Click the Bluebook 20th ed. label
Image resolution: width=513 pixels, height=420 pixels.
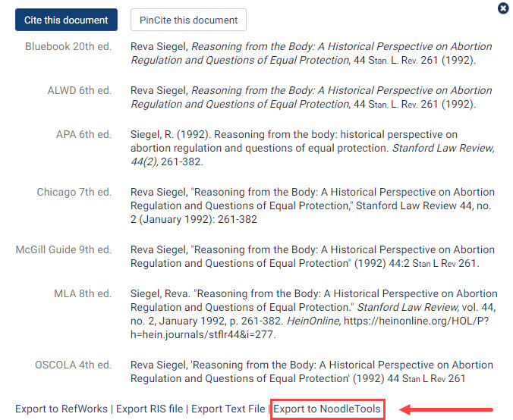(x=68, y=47)
